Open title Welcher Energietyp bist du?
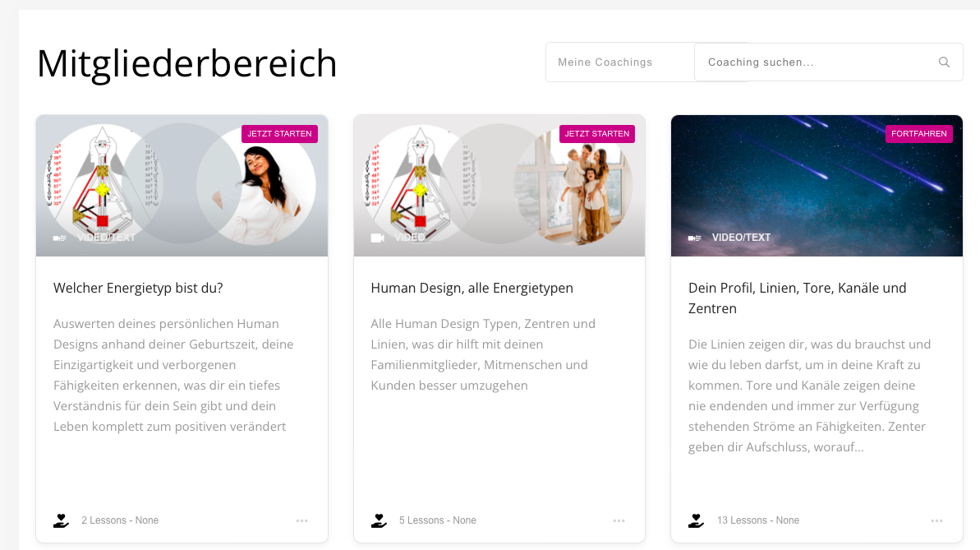Screen dimensions: 980x550 tap(138, 288)
